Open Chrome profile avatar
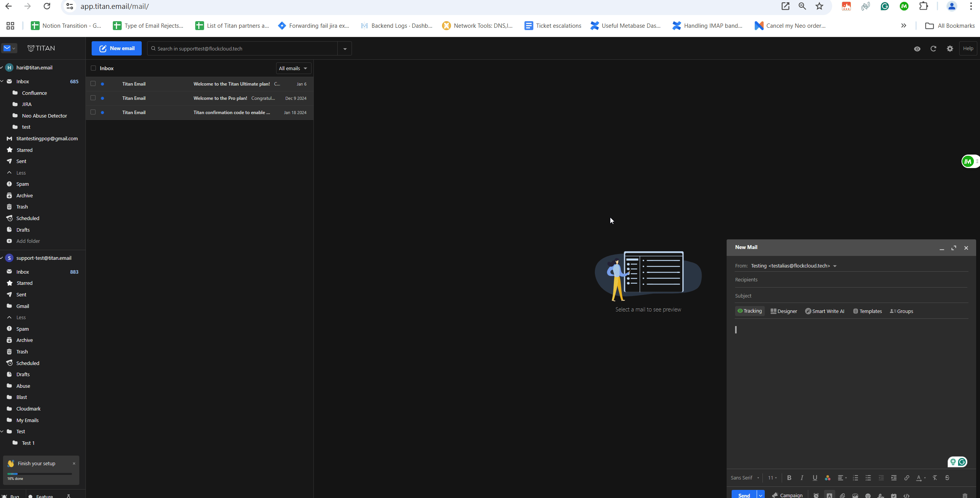 point(952,6)
